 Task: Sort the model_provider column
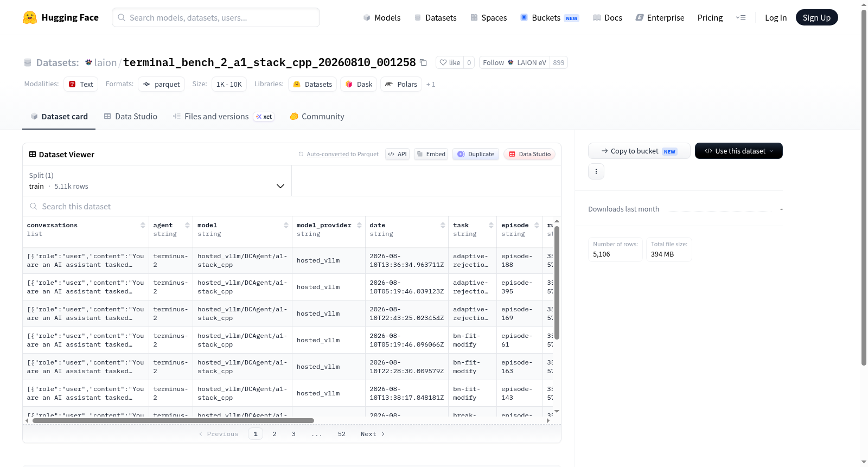coord(359,225)
